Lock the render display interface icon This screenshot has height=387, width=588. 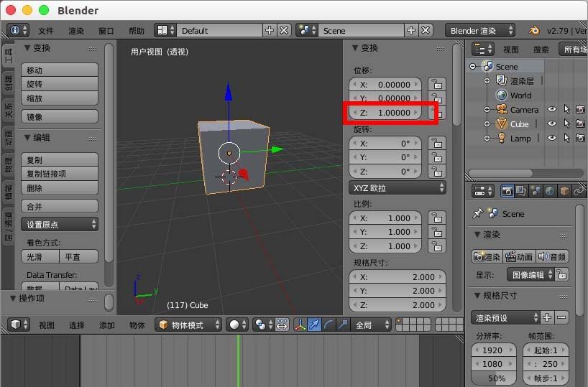pyautogui.click(x=561, y=274)
